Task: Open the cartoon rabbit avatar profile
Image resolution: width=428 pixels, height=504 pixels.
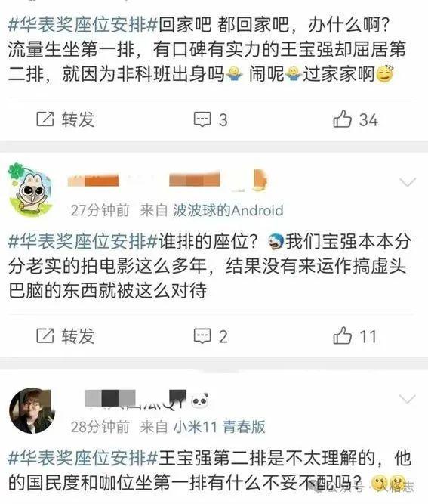Action: click(x=31, y=190)
